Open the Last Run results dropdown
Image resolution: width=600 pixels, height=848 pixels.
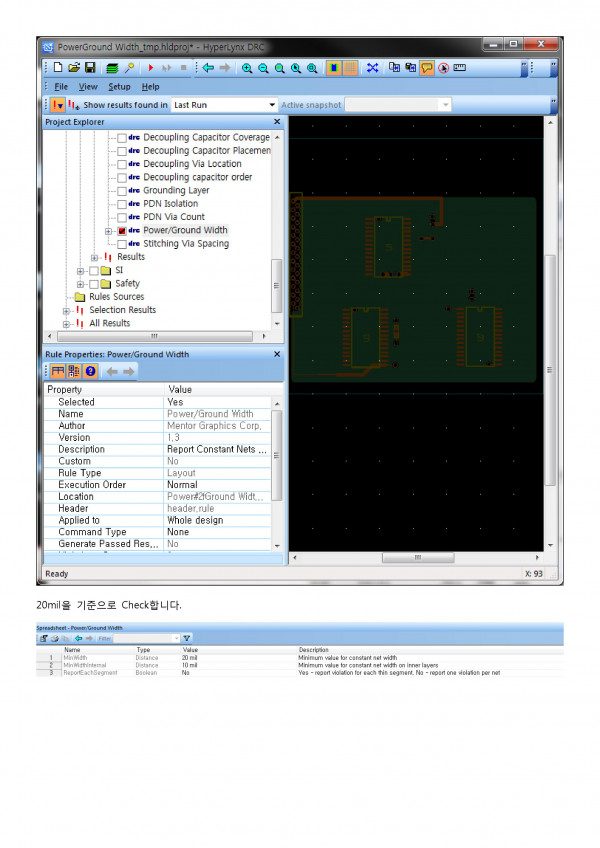tap(272, 105)
